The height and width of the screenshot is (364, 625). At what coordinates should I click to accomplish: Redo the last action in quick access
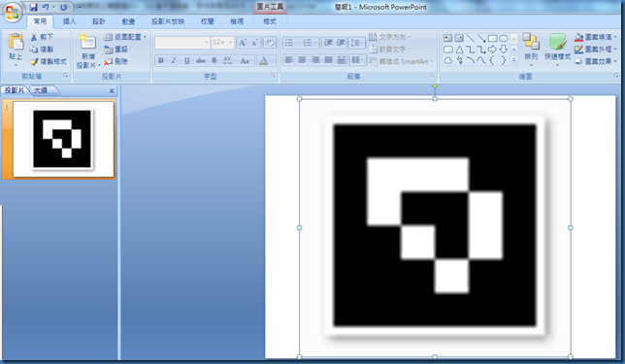click(63, 7)
